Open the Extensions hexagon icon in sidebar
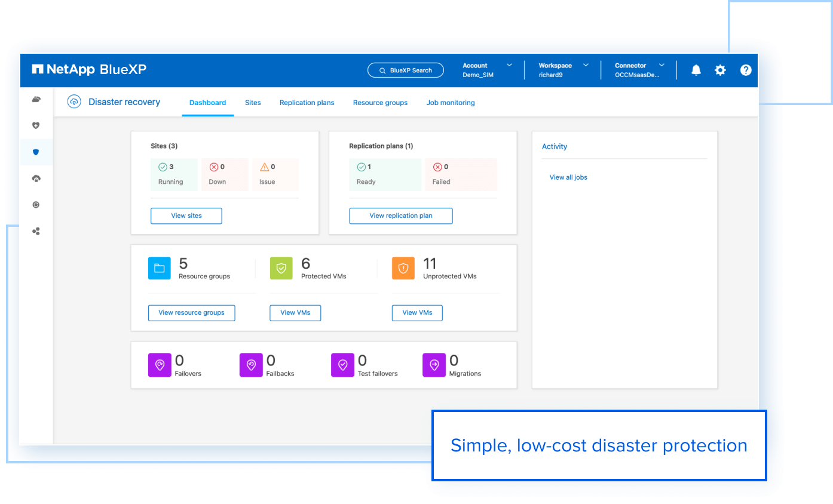Screen dimensions: 833x504 click(x=36, y=231)
